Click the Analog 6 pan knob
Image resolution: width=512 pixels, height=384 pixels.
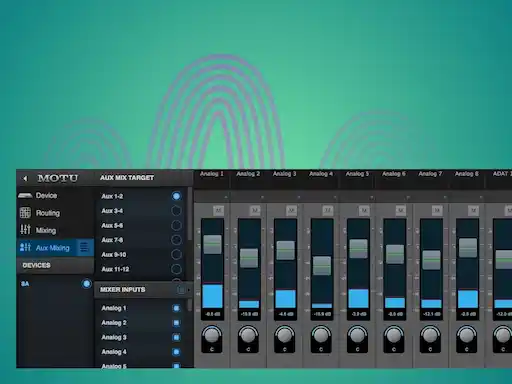point(394,336)
